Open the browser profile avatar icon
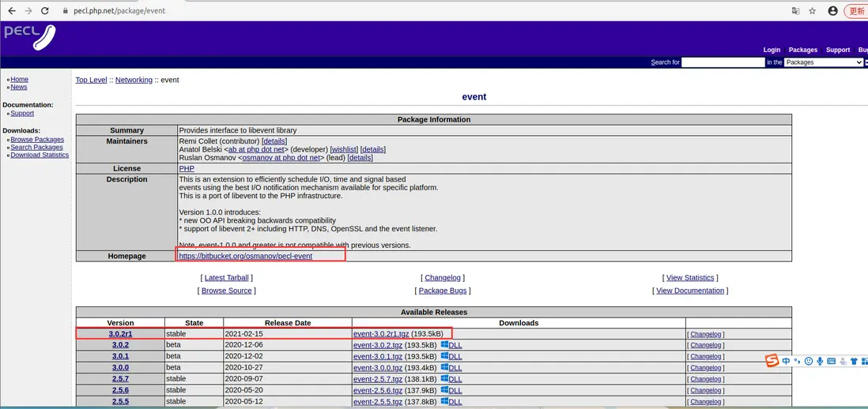868x409 pixels. [832, 10]
